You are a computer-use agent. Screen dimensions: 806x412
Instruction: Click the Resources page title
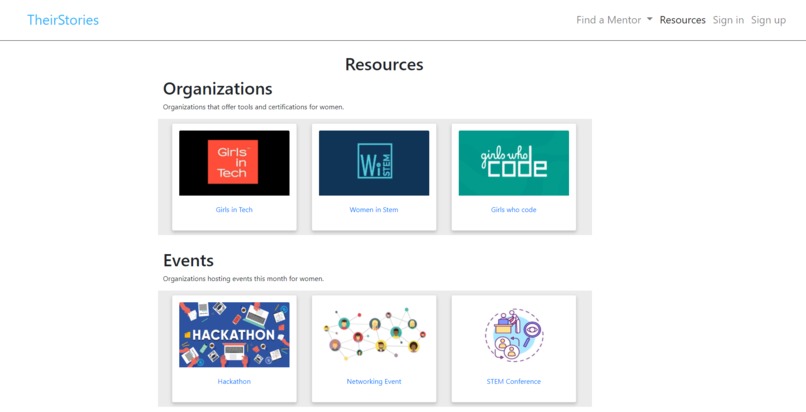pyautogui.click(x=384, y=64)
